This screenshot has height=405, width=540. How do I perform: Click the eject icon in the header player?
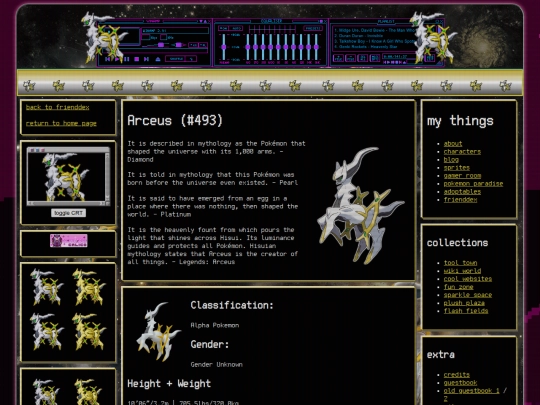click(158, 59)
